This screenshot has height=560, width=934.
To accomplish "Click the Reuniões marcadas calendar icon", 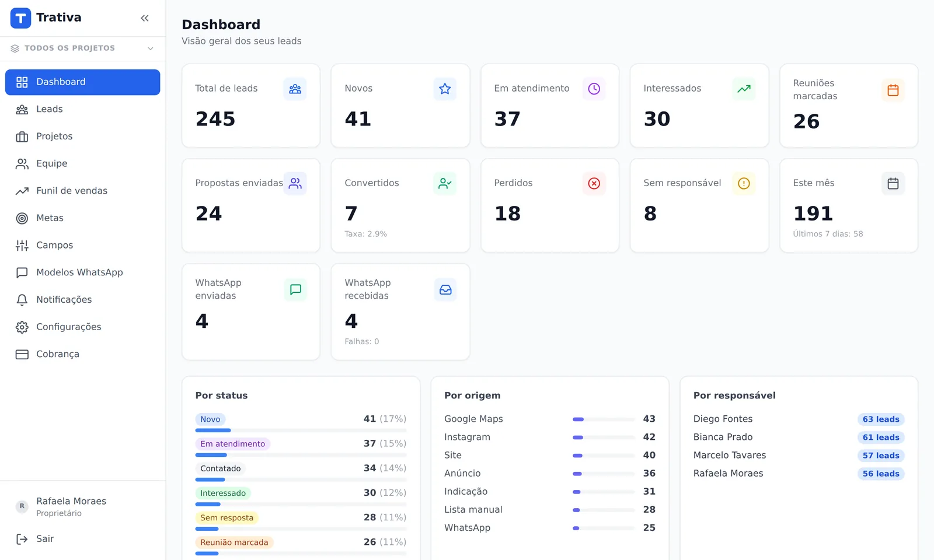I will 893,90.
